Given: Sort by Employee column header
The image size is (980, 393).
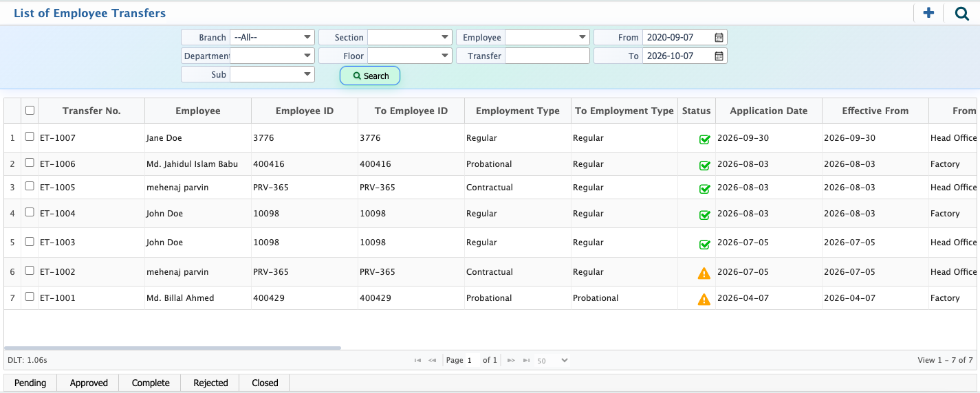Looking at the screenshot, I should (198, 111).
